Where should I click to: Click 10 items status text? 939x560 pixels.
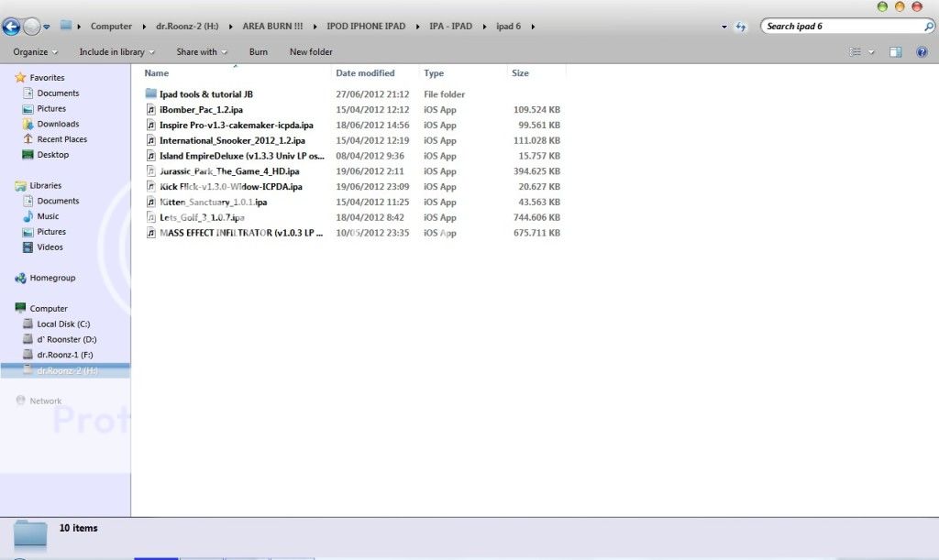pyautogui.click(x=79, y=528)
